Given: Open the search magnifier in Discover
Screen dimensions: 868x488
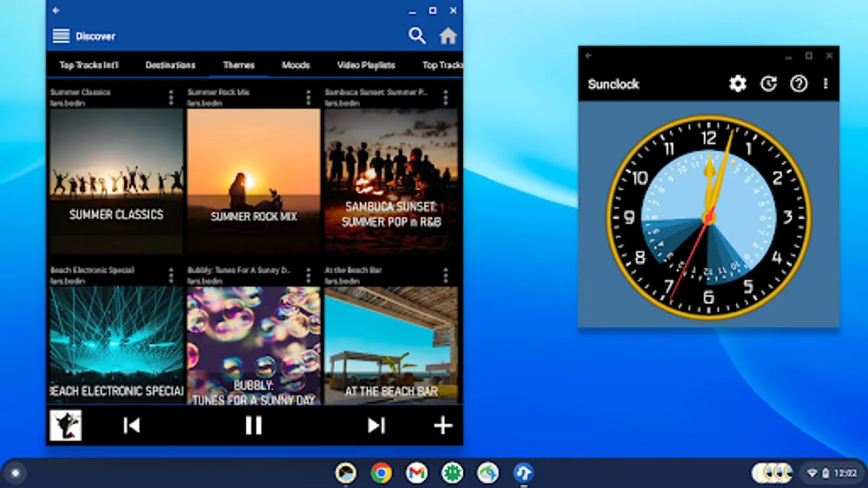Looking at the screenshot, I should [x=417, y=36].
